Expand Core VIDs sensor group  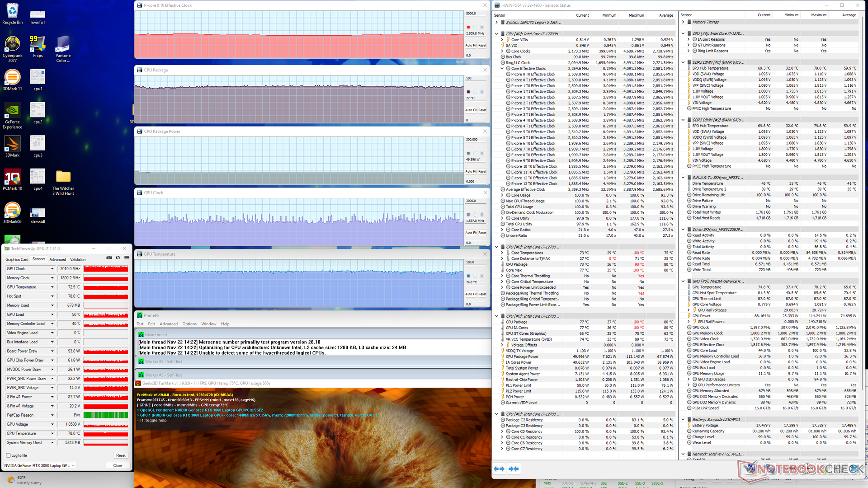tap(502, 40)
